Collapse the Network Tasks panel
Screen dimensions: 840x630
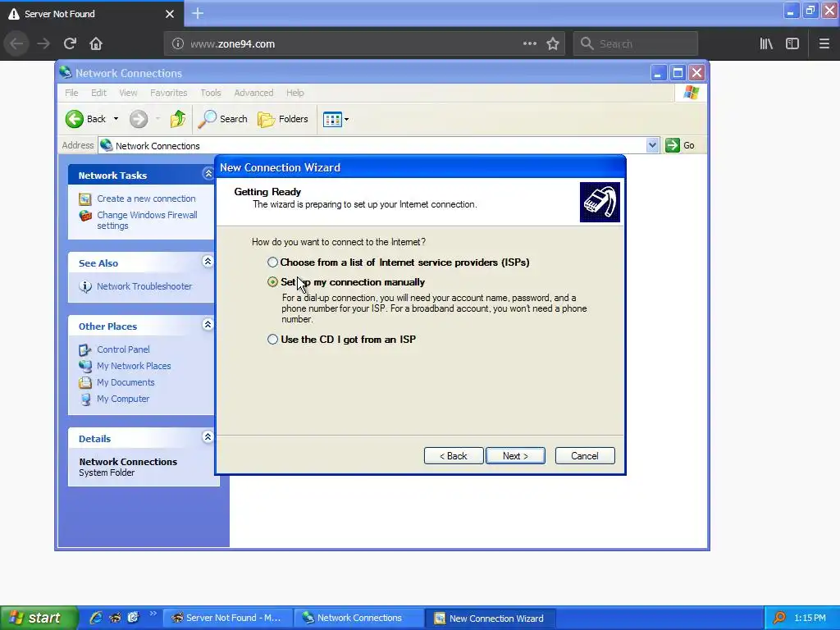pos(208,174)
